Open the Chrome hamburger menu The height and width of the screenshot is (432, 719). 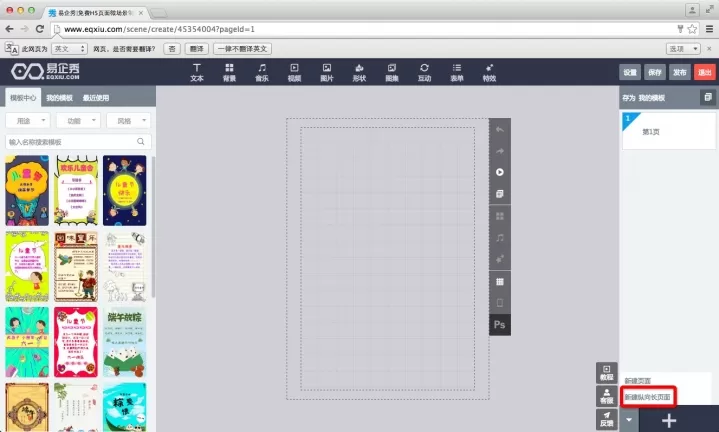tap(709, 29)
